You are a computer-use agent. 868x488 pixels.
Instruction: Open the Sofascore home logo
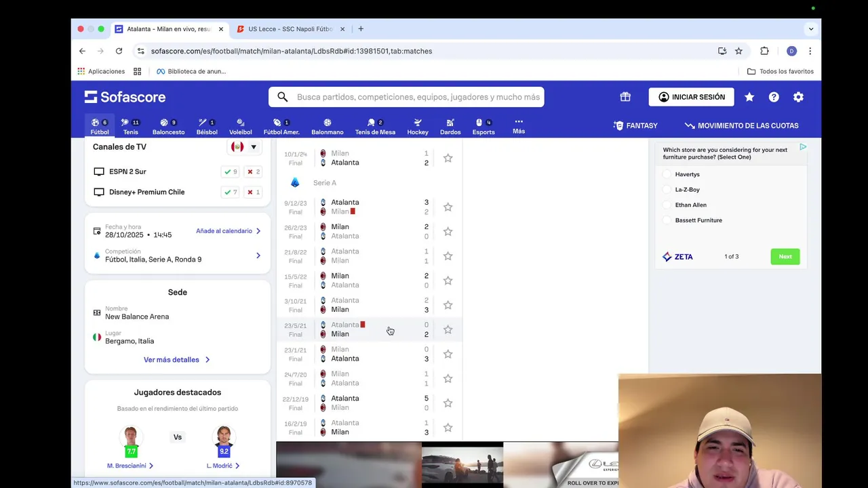[x=125, y=97]
